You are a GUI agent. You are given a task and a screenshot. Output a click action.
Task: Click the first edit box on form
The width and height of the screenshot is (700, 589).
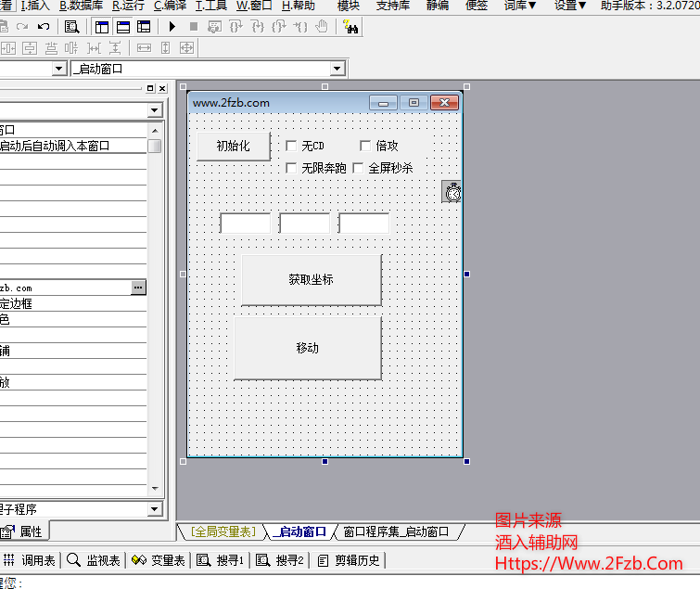(245, 224)
